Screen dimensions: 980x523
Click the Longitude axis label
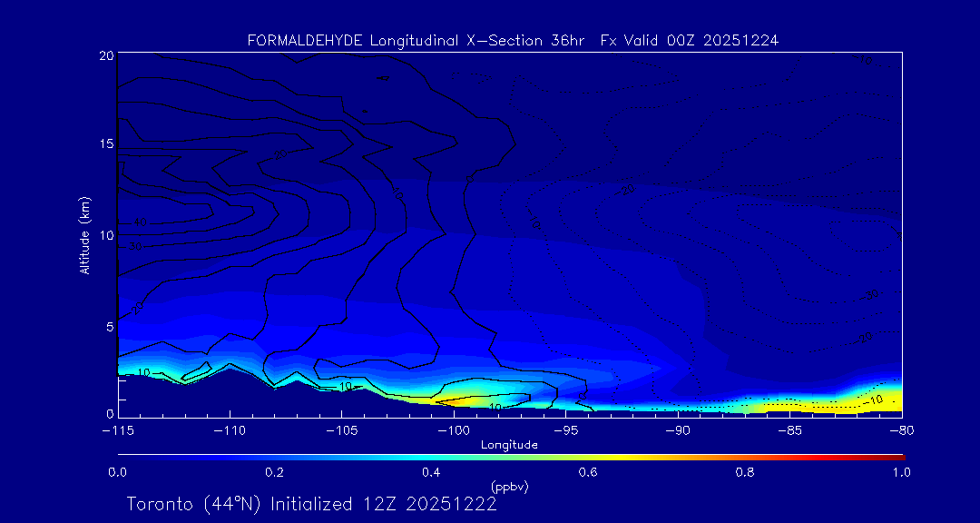click(509, 444)
